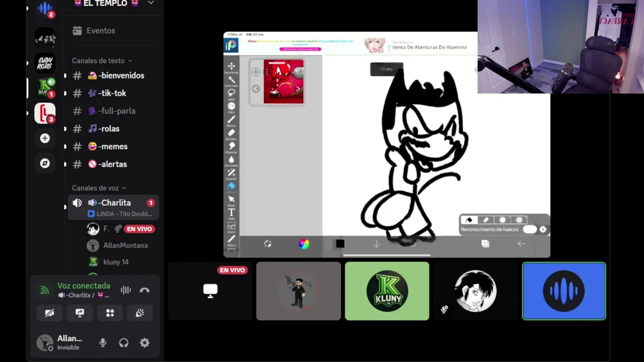Disconnect from voice with hang-up icon

coord(144,290)
